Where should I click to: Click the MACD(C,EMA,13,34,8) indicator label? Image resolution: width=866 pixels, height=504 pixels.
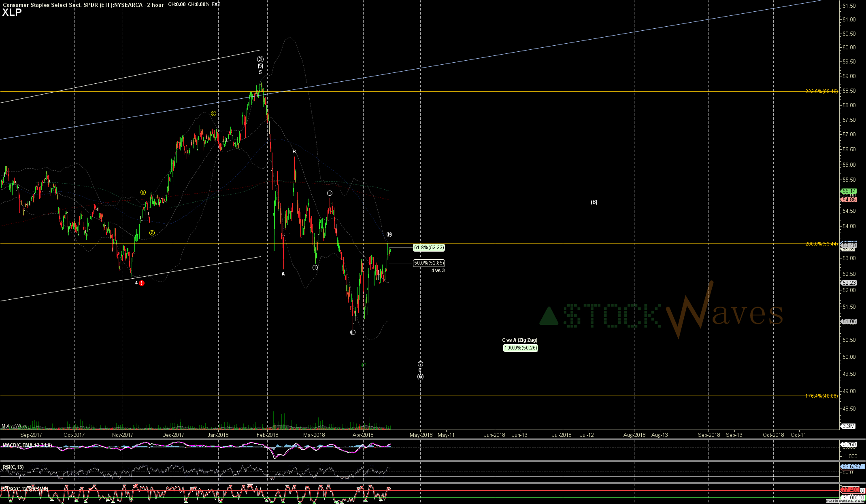point(27,445)
